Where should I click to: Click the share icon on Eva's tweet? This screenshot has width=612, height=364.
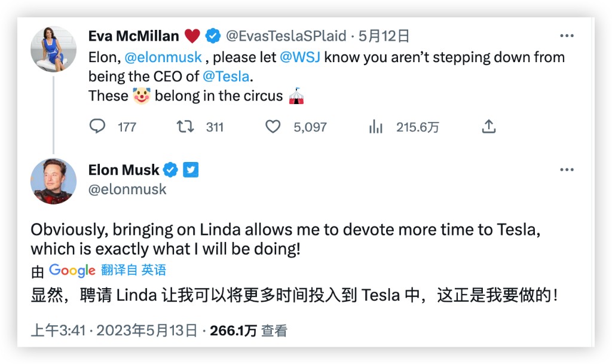pos(489,127)
